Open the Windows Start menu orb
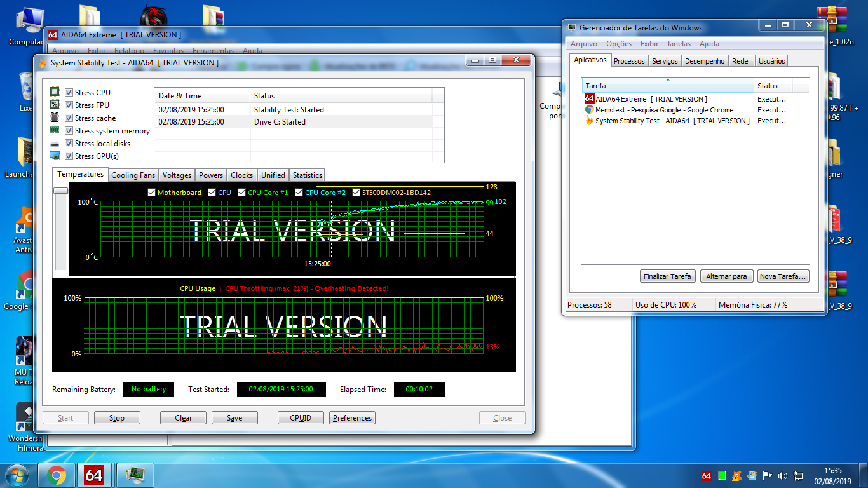868x488 pixels. coord(17,475)
